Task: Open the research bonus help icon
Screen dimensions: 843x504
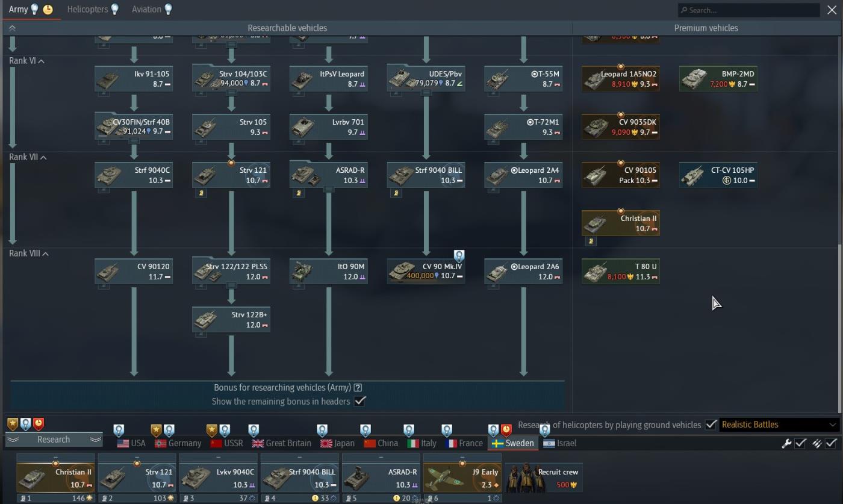Action: pos(358,388)
